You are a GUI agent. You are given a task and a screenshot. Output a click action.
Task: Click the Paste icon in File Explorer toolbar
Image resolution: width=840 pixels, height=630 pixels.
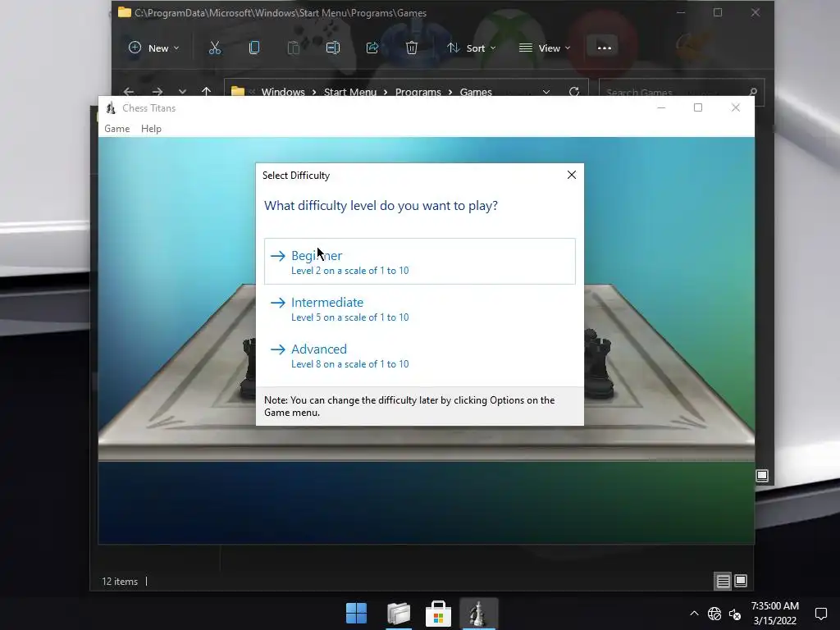coord(294,48)
